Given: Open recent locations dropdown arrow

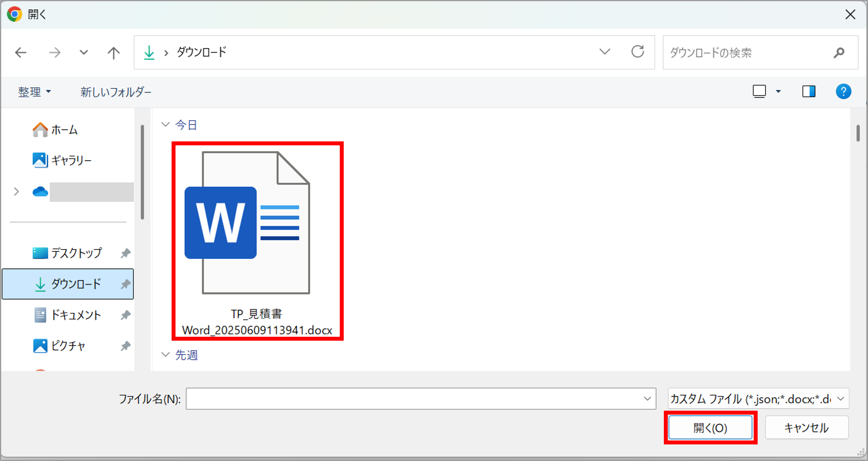Looking at the screenshot, I should click(x=84, y=53).
